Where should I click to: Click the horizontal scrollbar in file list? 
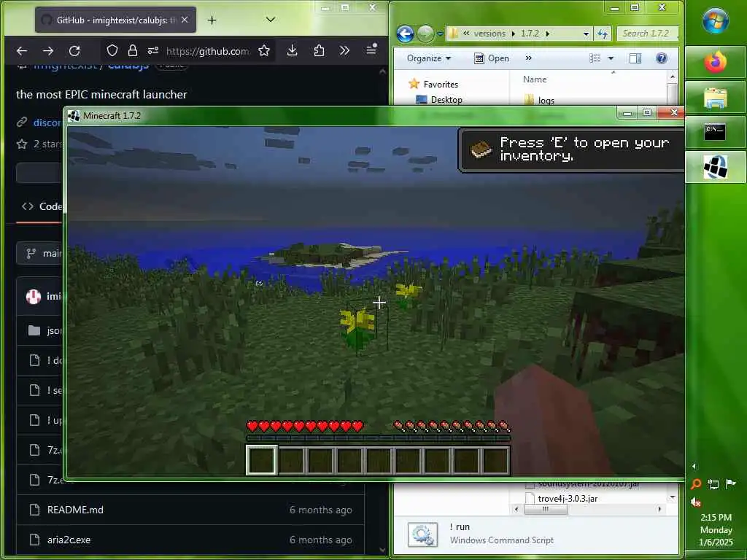545,509
